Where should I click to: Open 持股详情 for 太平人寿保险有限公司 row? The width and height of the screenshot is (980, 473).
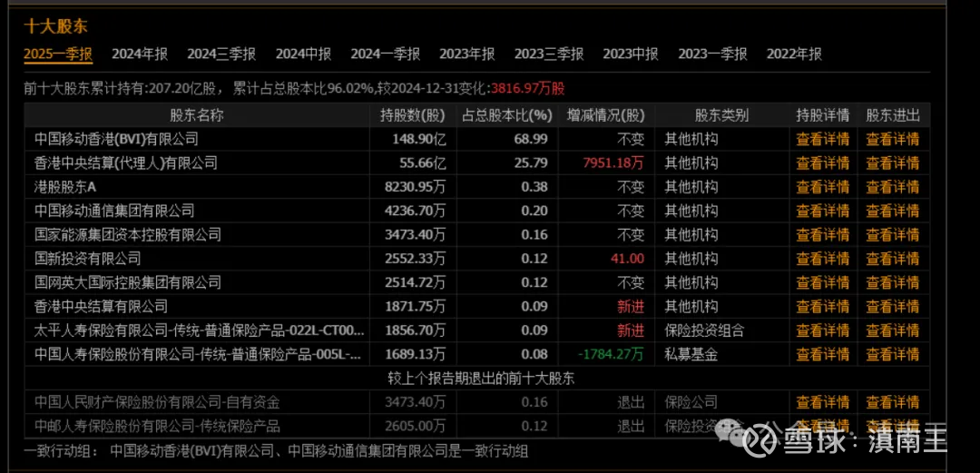coord(822,330)
